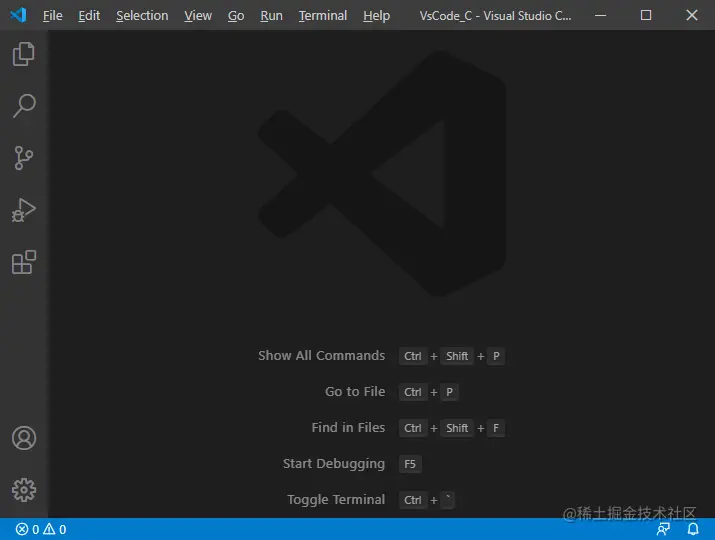This screenshot has height=540, width=715.
Task: Open the Search view magnifier icon
Action: [24, 106]
